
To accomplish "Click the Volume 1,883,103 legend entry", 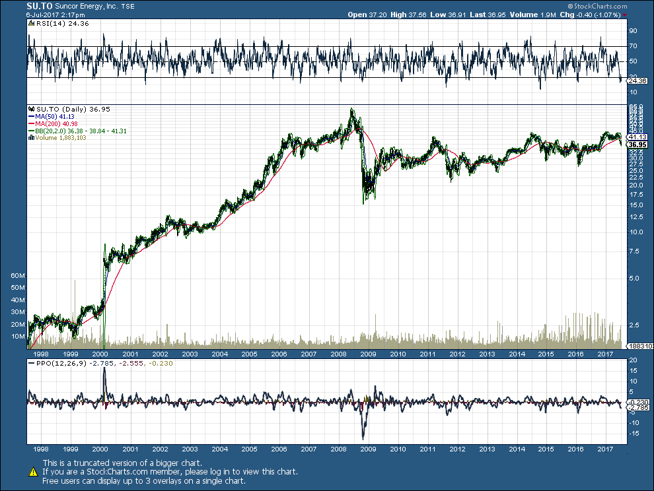I will point(60,138).
